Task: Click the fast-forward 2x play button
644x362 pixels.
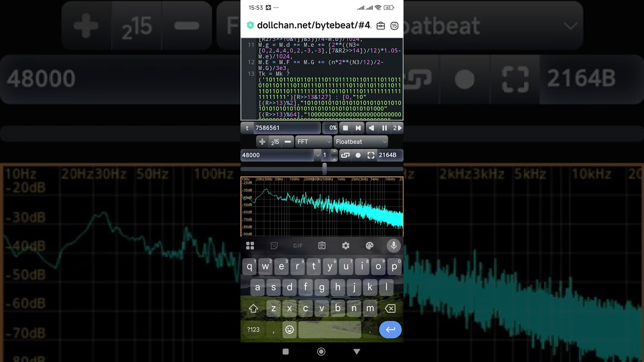Action: point(397,128)
